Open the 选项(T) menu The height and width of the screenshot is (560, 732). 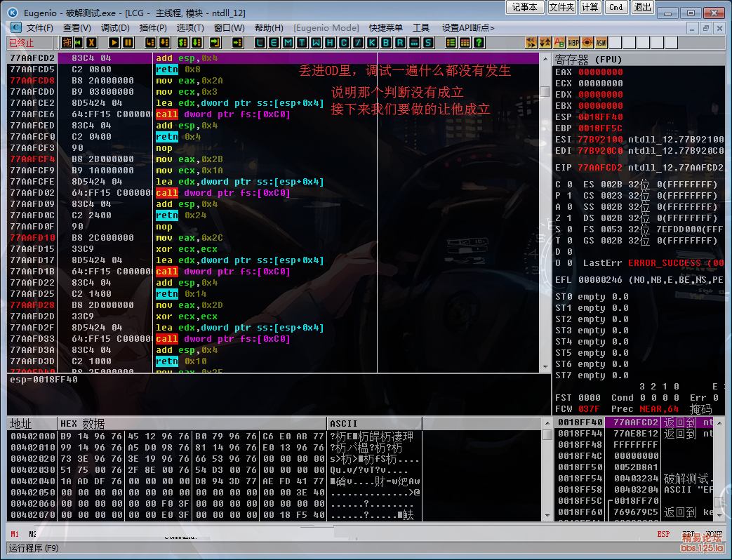[190, 28]
